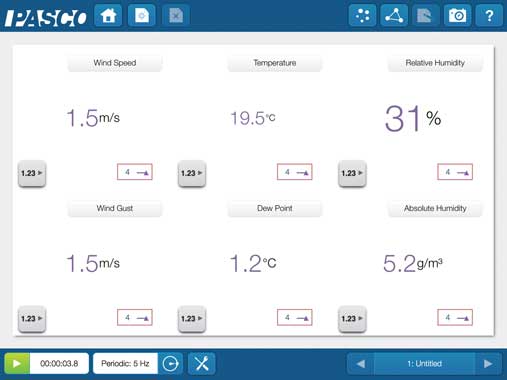Toggle Absolute Humidity 1.23 tool button

pos(352,319)
